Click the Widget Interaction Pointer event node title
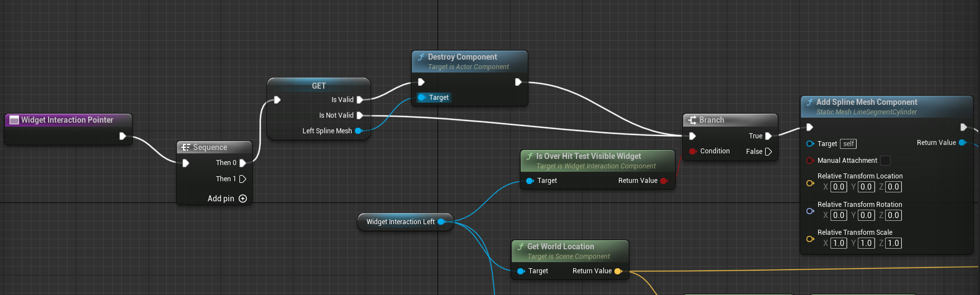This screenshot has height=295, width=980. (67, 120)
